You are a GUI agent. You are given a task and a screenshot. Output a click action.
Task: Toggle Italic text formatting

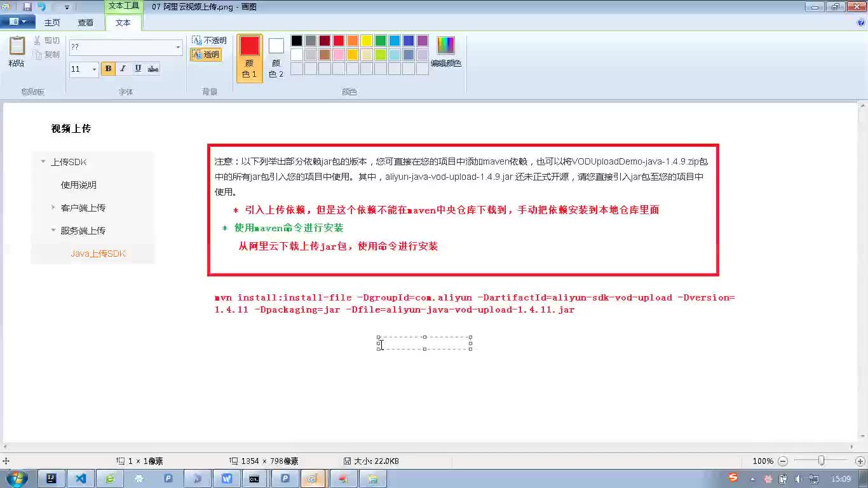123,69
